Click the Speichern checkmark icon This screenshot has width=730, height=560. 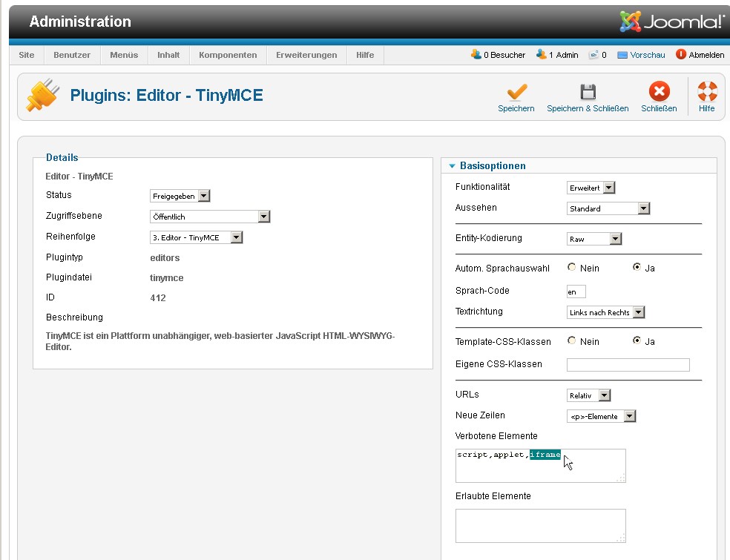click(x=516, y=92)
